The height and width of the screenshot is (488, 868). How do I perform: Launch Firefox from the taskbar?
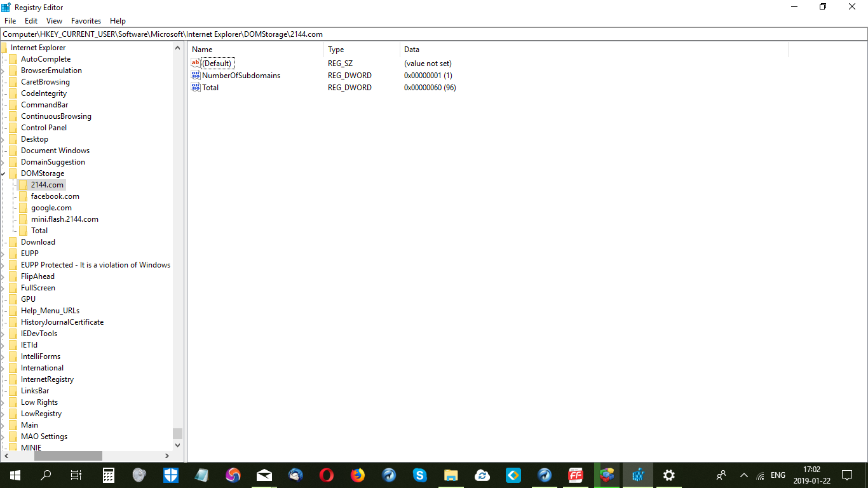pos(358,475)
